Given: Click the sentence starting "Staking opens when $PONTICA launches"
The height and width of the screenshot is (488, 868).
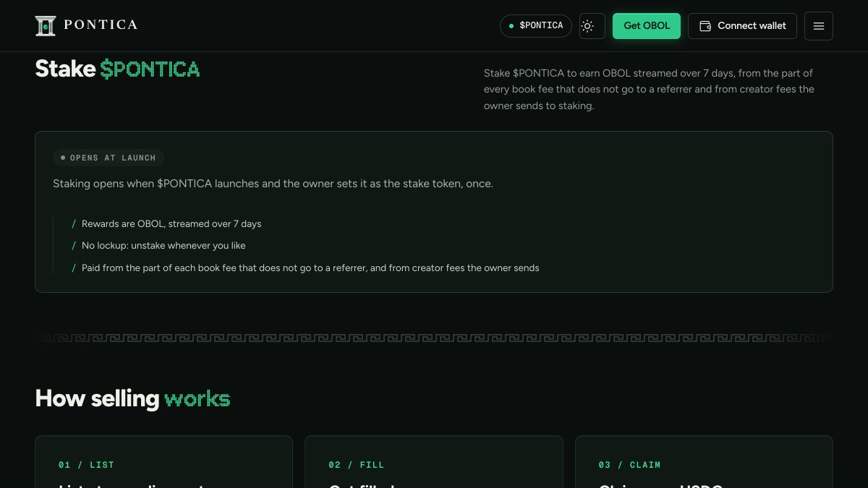Looking at the screenshot, I should 273,184.
